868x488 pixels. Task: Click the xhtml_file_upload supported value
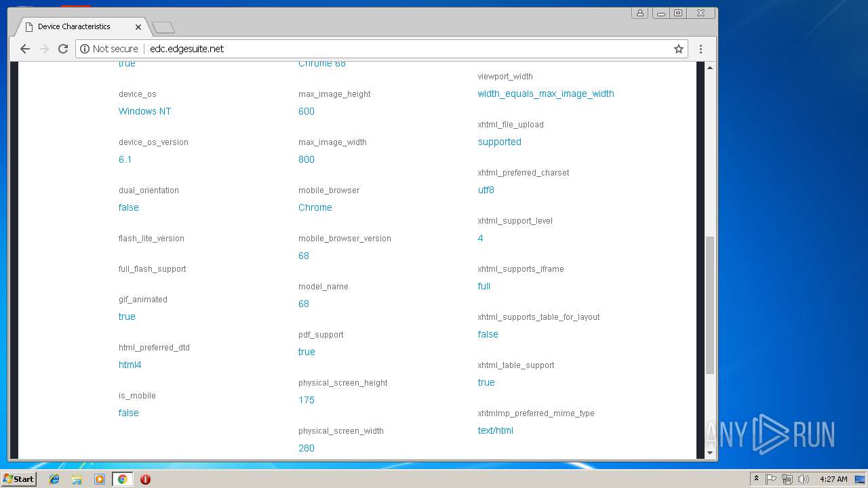point(500,142)
